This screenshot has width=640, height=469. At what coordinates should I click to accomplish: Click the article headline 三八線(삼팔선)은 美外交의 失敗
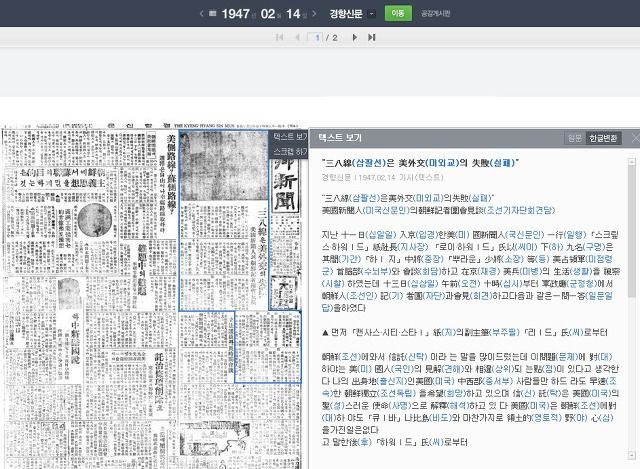tap(420, 163)
